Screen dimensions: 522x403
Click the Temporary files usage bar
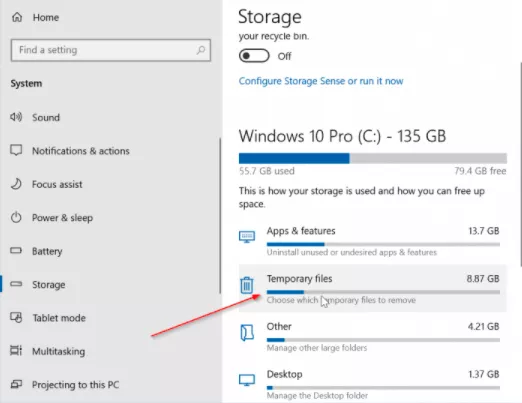(x=383, y=292)
